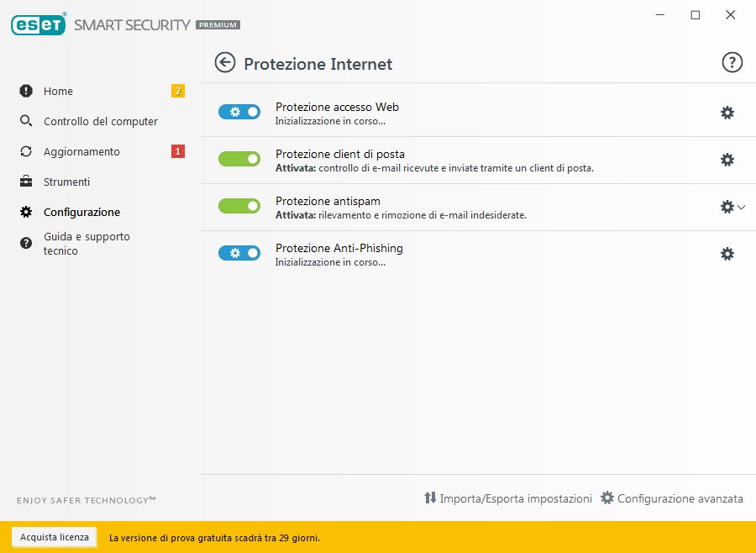
Task: Click the Home warning icon
Action: [26, 91]
